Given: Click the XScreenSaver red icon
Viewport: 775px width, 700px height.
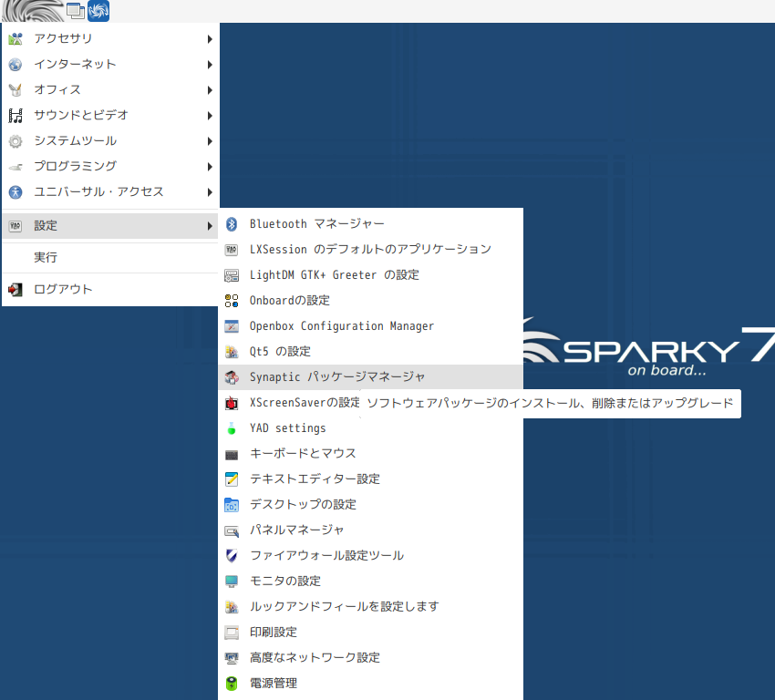Looking at the screenshot, I should coord(232,403).
